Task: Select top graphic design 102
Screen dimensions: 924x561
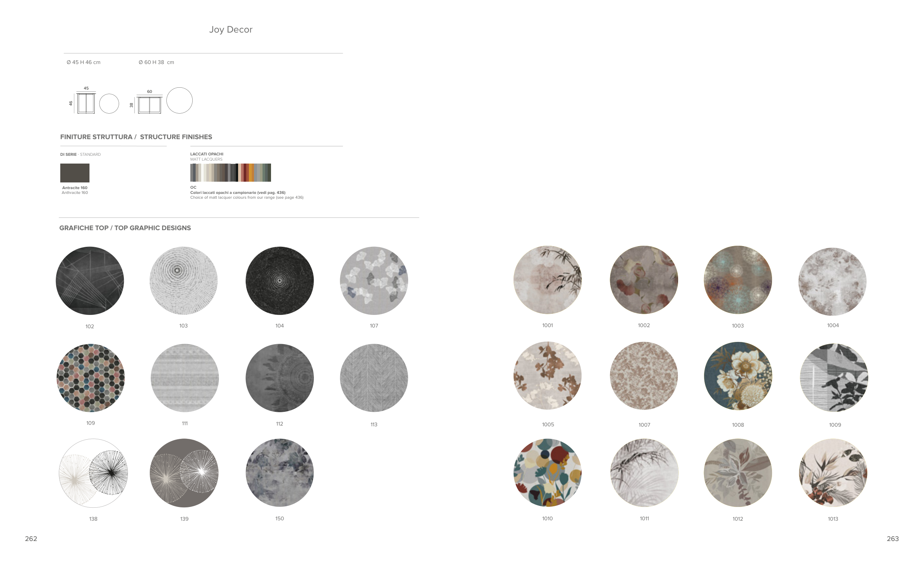Action: 89,280
